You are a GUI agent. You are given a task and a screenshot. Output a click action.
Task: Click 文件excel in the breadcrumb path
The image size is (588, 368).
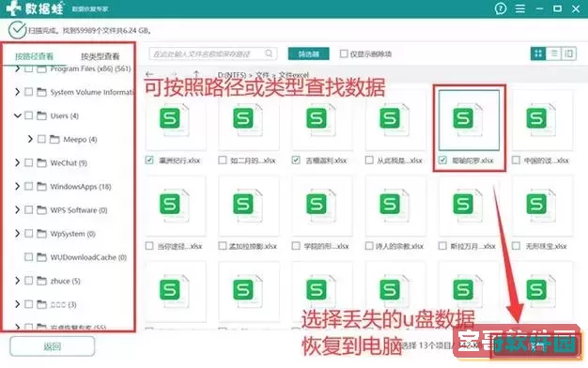[x=294, y=75]
